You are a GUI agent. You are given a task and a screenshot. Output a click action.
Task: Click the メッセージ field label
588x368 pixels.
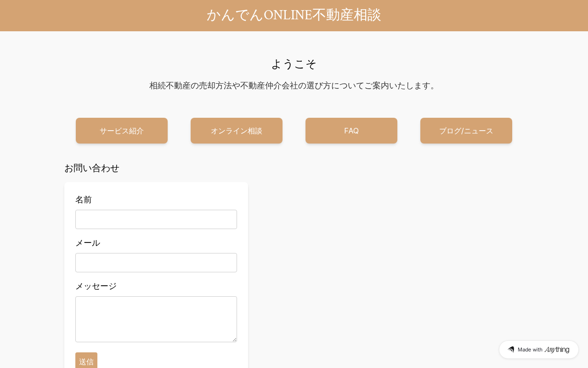(96, 286)
